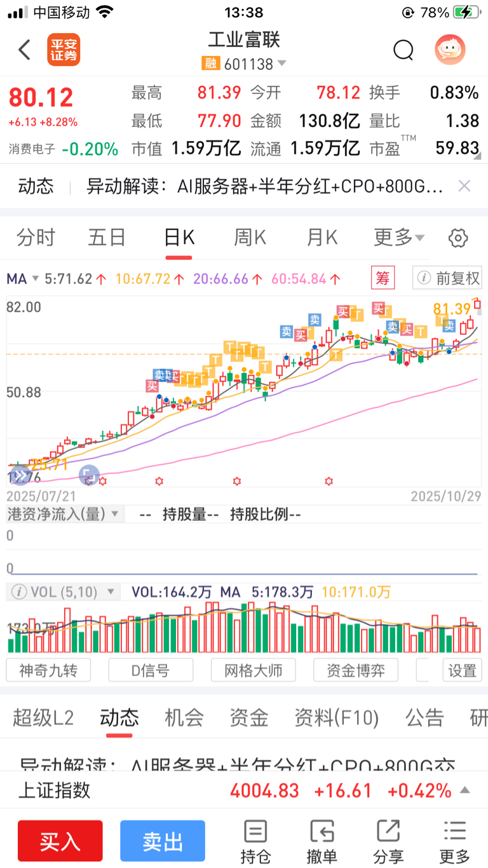Select the 周K chart tab
The width and height of the screenshot is (488, 868).
point(250,238)
